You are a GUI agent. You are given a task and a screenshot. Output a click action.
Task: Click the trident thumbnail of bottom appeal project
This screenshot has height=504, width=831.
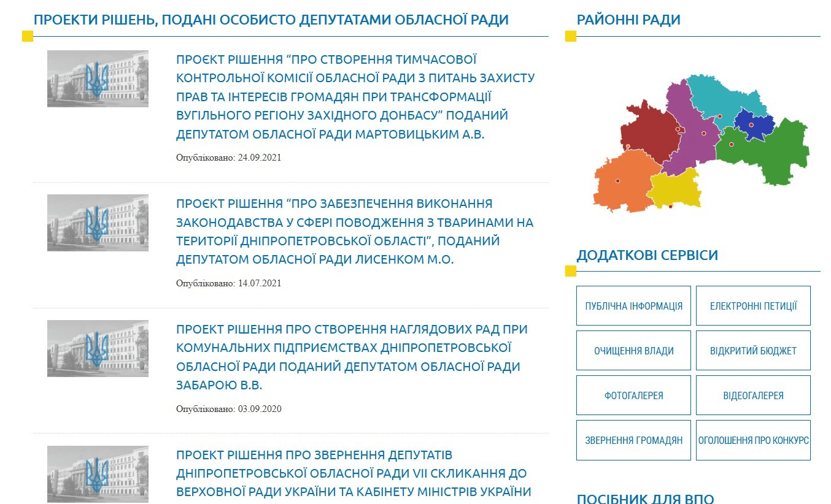[x=98, y=474]
